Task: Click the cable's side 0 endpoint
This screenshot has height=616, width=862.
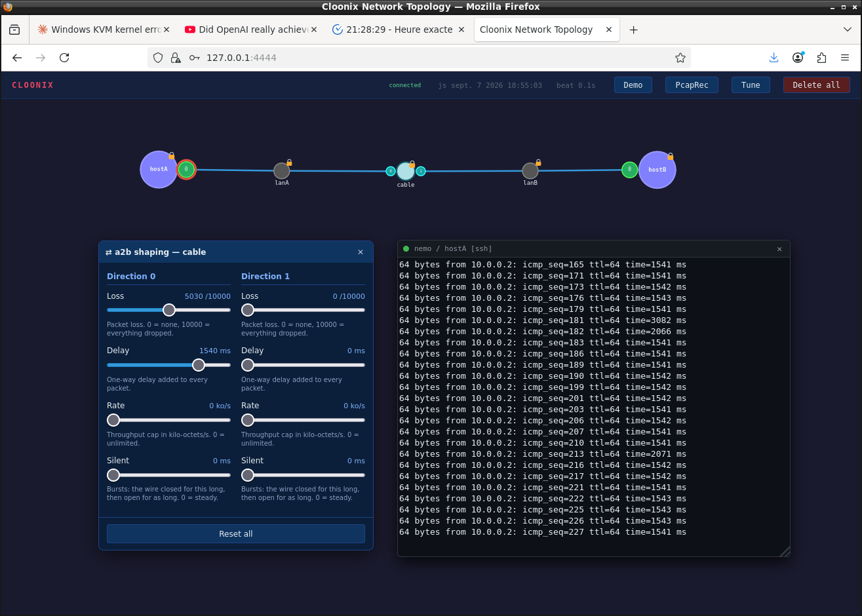Action: (x=391, y=171)
